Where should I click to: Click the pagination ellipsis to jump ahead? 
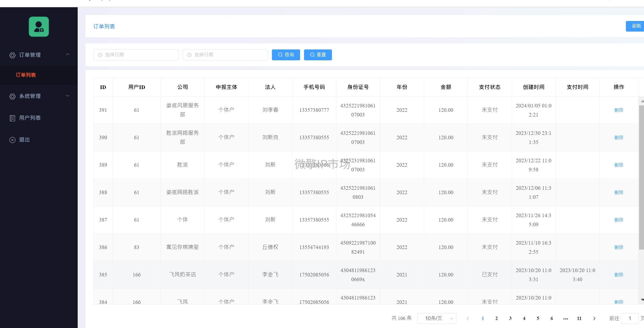(x=566, y=318)
